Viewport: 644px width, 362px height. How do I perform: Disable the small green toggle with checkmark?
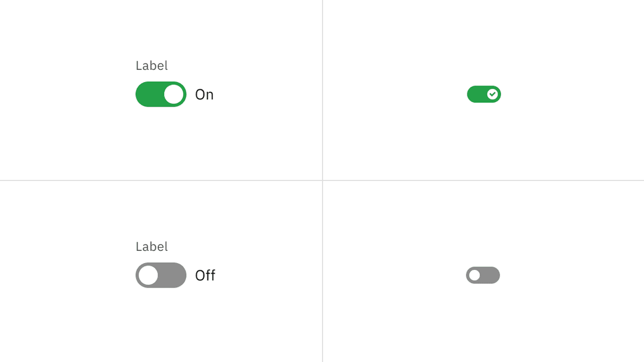pos(484,94)
